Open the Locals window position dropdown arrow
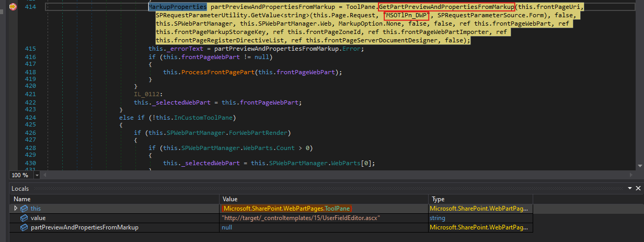This screenshot has height=242, width=644. click(x=630, y=188)
